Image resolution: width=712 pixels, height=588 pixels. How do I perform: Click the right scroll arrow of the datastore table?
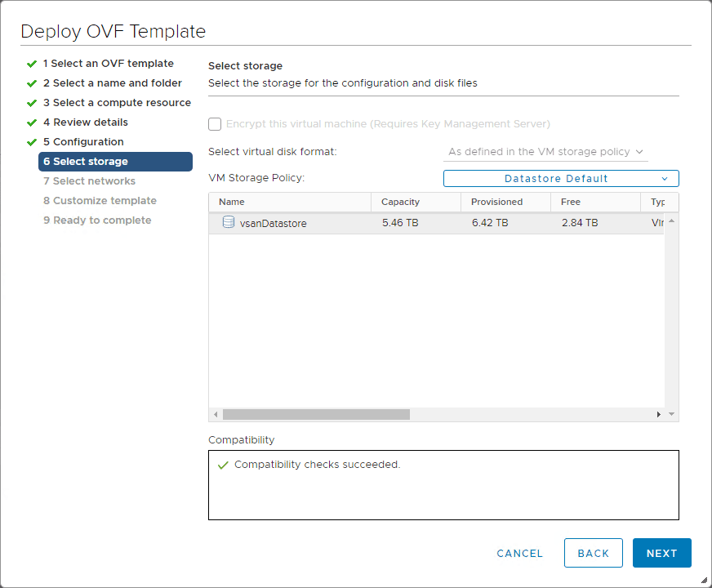[660, 414]
